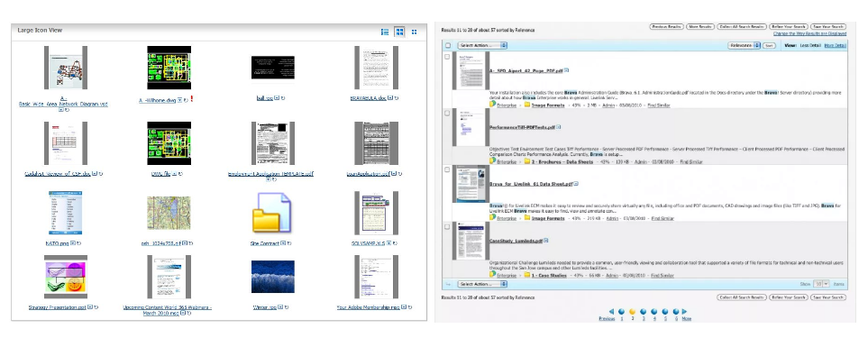
Task: Open the Show items count dropdown
Action: tap(821, 284)
